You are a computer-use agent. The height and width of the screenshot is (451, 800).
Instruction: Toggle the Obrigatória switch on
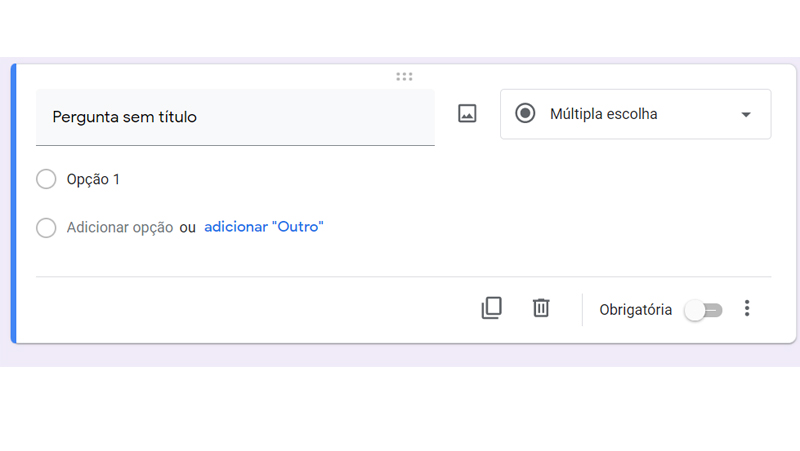point(704,310)
